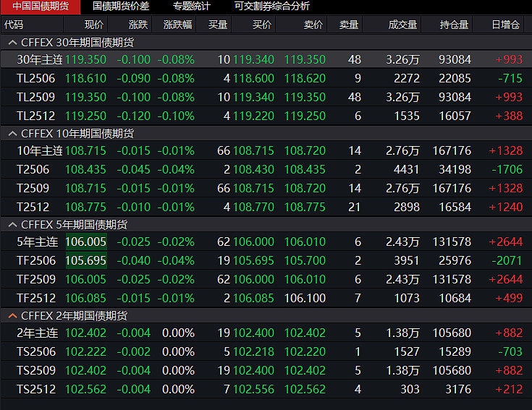Image resolution: width=532 pixels, height=410 pixels.
Task: Select the TL2506 contract code
Action: point(36,79)
